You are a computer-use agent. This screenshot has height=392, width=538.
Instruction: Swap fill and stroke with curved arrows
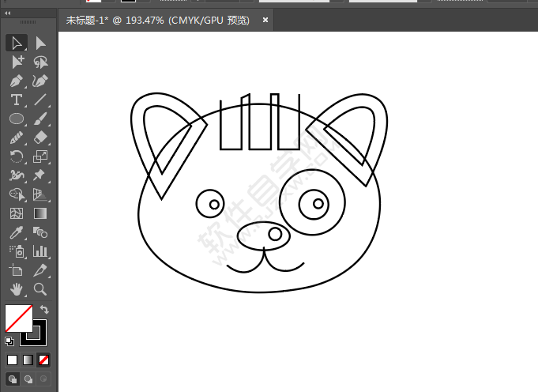pyautogui.click(x=44, y=310)
